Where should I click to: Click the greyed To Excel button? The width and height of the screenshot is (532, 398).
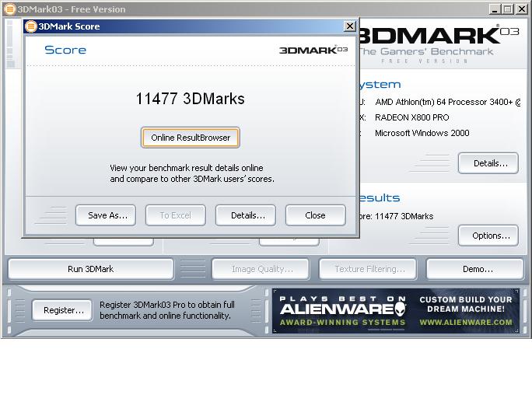[176, 215]
